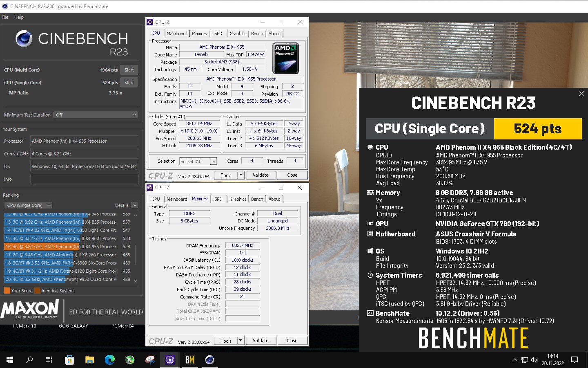Image resolution: width=588 pixels, height=368 pixels.
Task: Open Bench tab in top CPU-Z window
Action: click(x=257, y=34)
